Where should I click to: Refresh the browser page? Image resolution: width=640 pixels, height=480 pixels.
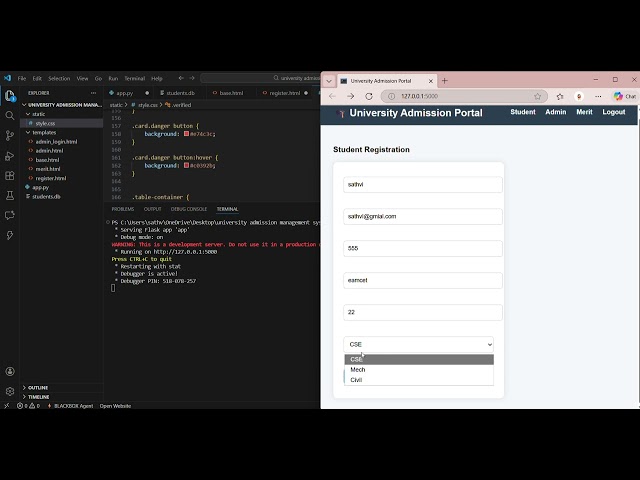[x=368, y=96]
